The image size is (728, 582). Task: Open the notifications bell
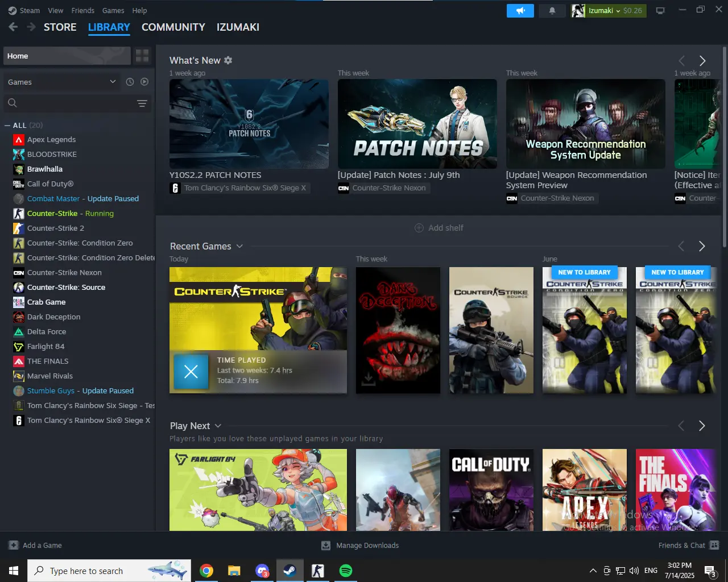pos(552,11)
